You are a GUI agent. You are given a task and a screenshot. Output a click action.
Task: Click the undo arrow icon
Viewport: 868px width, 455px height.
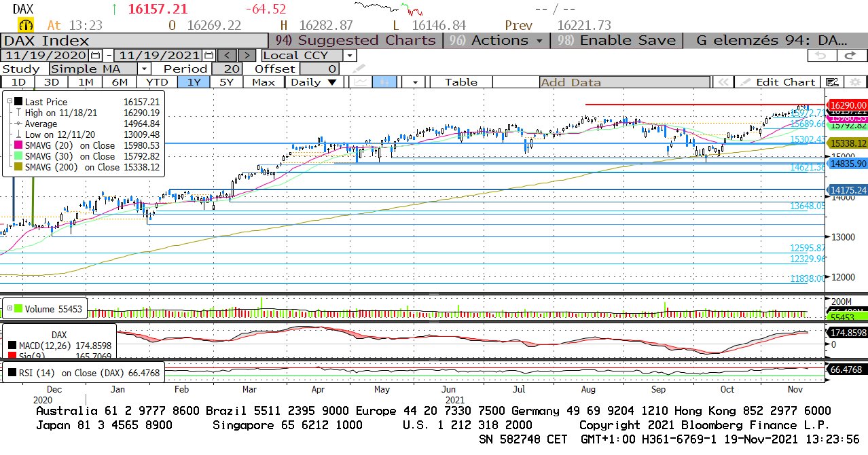(x=823, y=55)
